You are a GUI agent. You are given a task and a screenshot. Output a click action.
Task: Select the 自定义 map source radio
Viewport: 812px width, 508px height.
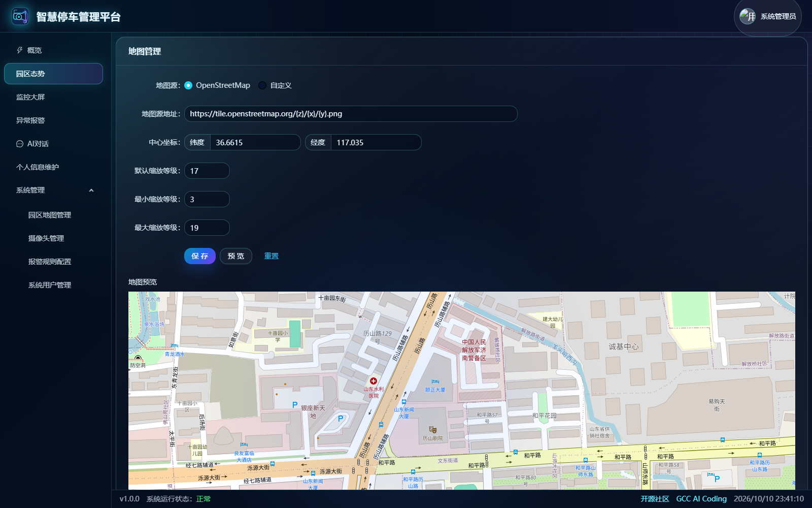[262, 85]
